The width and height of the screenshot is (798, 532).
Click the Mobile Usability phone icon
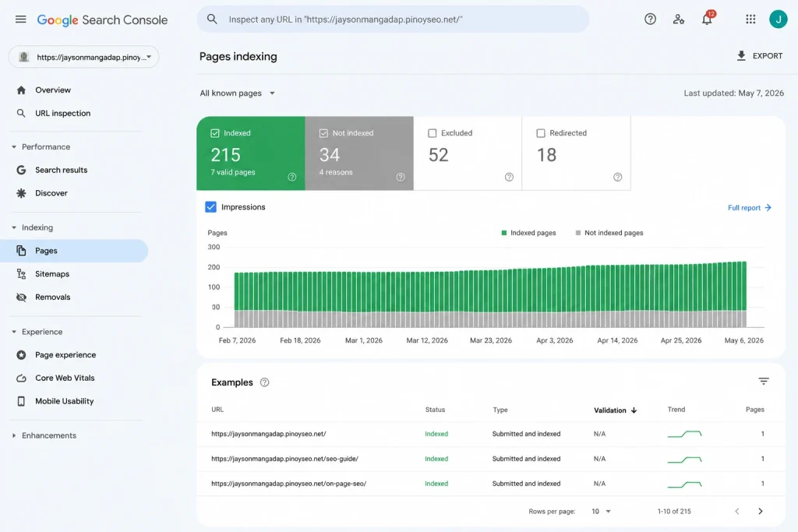(21, 401)
